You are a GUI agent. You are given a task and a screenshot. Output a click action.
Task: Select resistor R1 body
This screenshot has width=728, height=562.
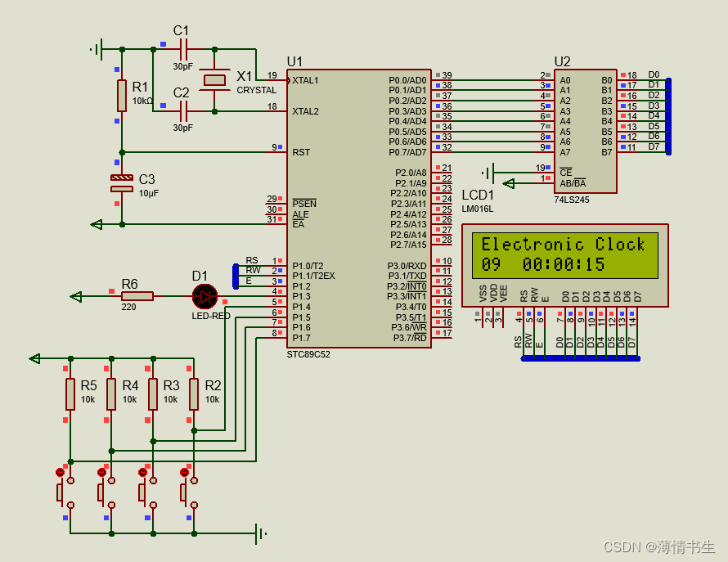point(122,96)
